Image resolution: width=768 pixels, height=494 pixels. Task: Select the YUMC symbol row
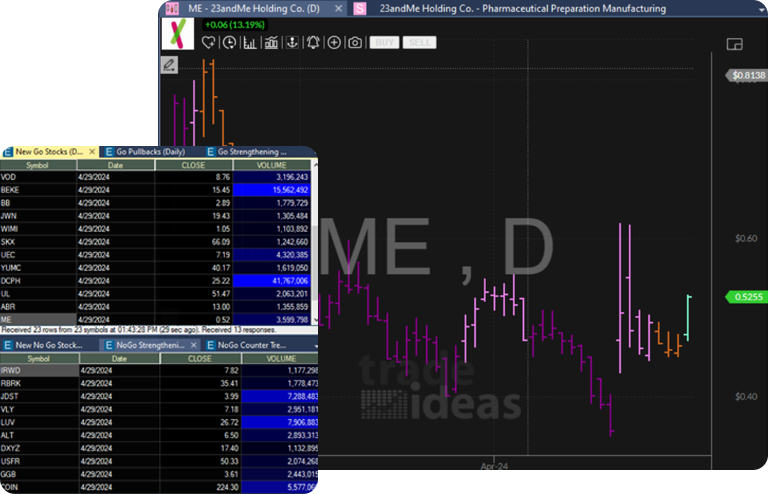(155, 268)
